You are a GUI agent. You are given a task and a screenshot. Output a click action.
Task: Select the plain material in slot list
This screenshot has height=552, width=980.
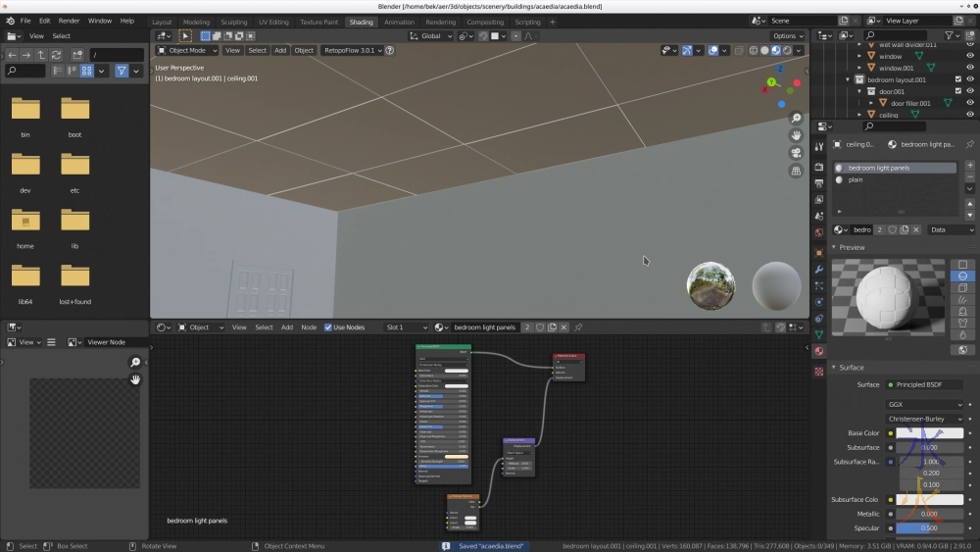click(x=856, y=179)
